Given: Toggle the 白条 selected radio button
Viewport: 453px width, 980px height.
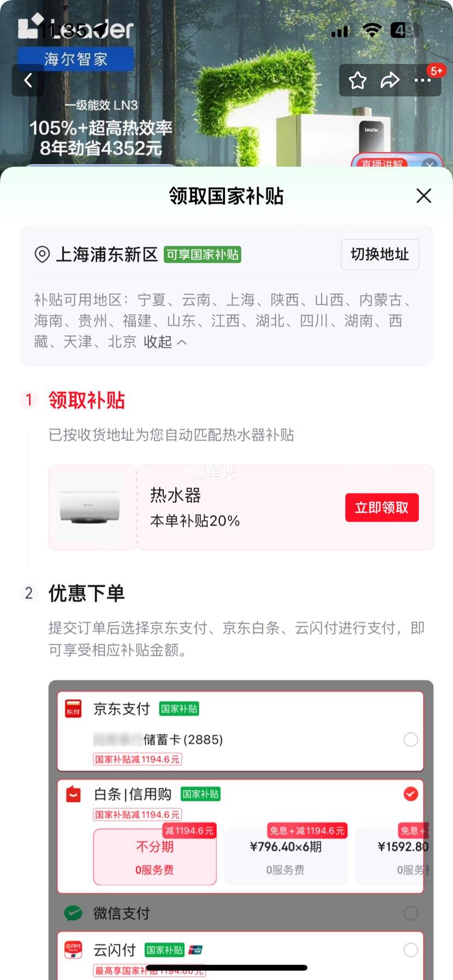Looking at the screenshot, I should pyautogui.click(x=411, y=794).
